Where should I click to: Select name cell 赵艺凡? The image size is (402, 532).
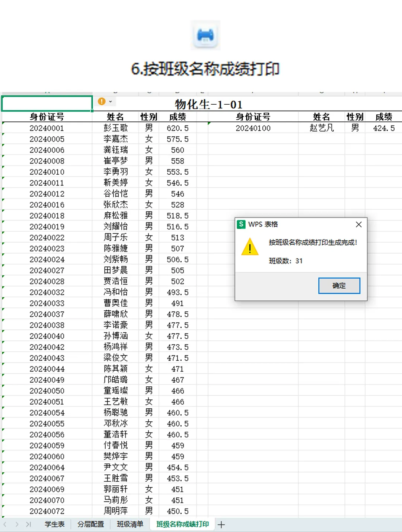(322, 128)
